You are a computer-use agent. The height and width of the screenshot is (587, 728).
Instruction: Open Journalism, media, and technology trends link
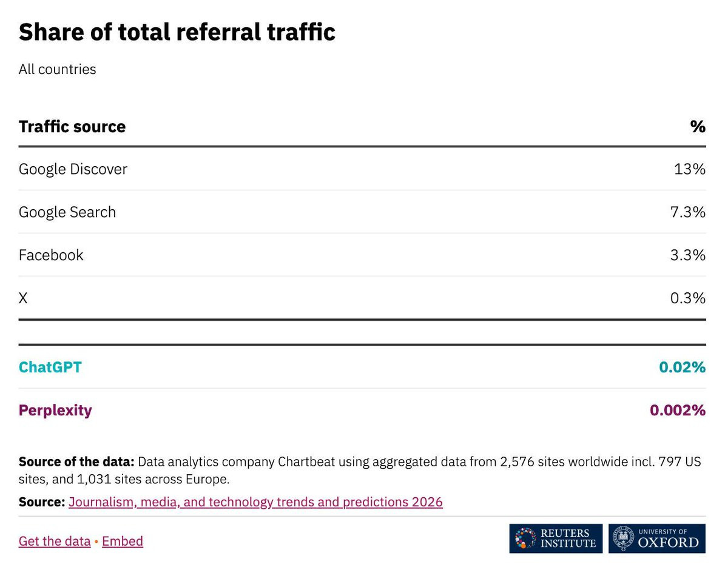click(x=255, y=502)
